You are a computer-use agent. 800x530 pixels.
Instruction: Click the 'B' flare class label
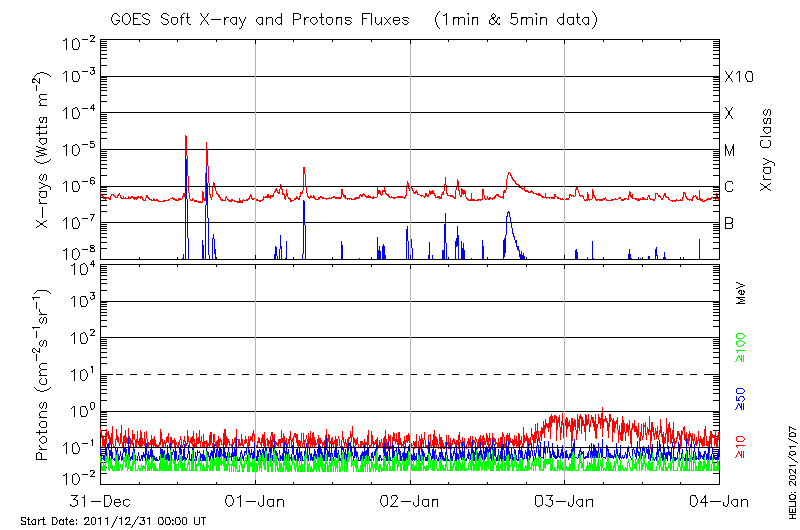[729, 223]
